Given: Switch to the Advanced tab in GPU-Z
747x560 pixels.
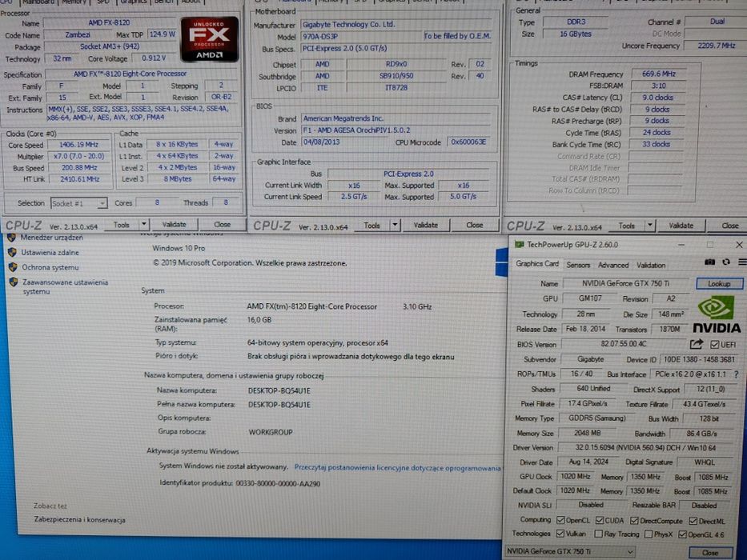Looking at the screenshot, I should tap(613, 265).
